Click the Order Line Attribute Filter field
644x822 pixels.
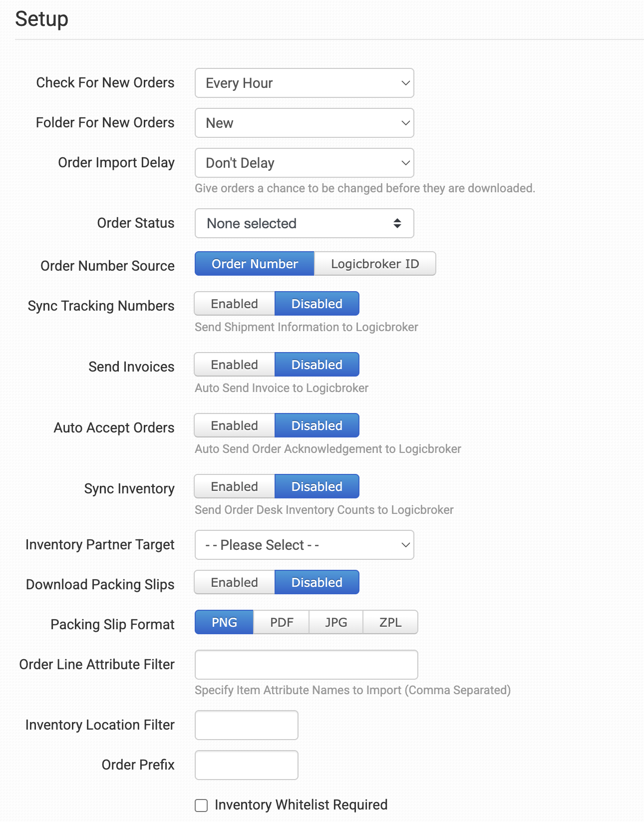tap(306, 665)
